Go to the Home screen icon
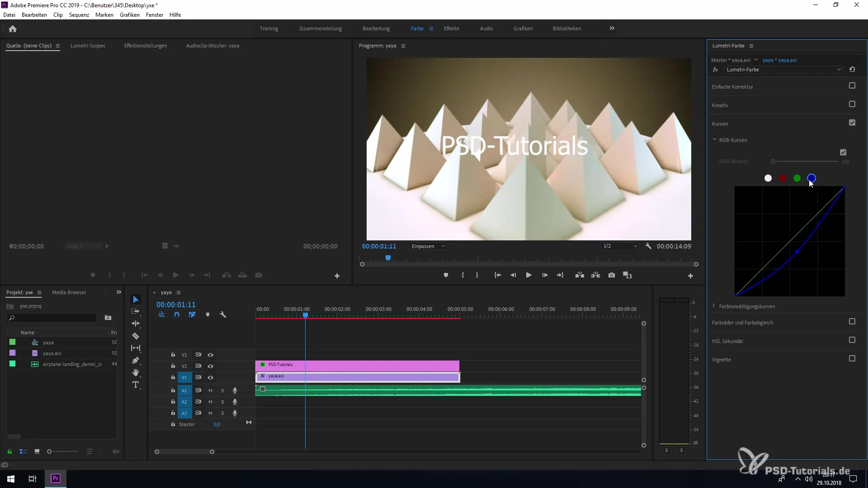 (13, 29)
